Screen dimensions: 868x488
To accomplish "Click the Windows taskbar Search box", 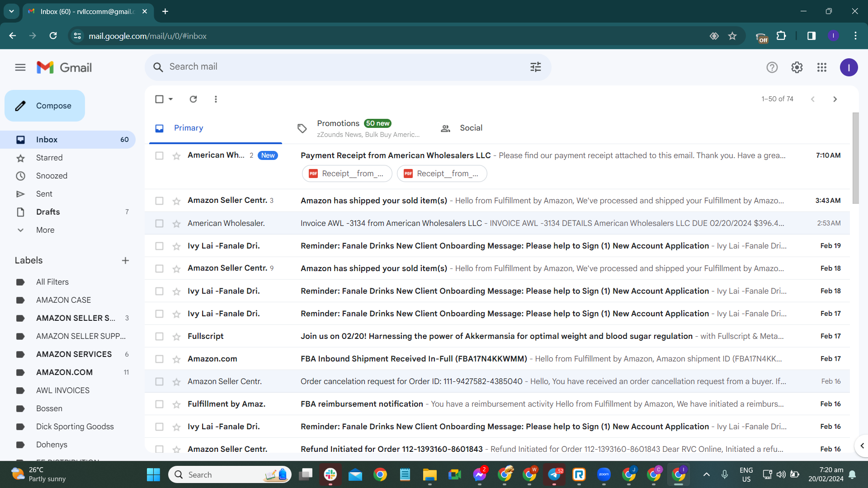I will click(230, 474).
